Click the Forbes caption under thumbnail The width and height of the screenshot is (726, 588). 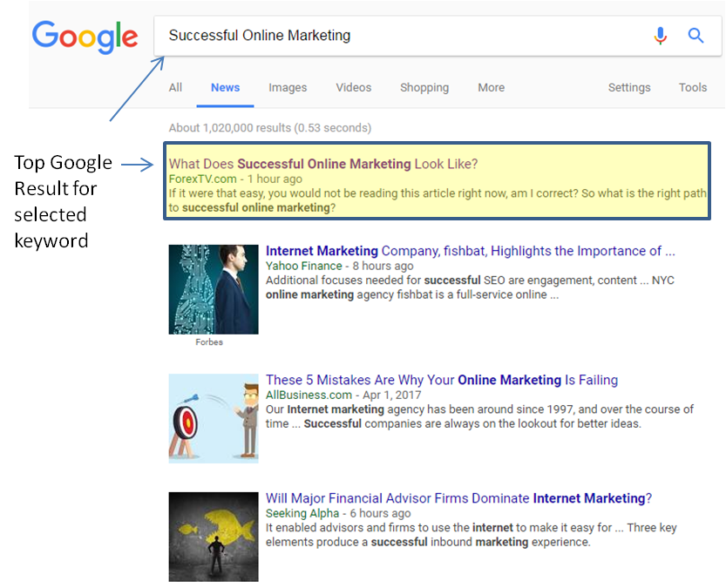click(209, 342)
